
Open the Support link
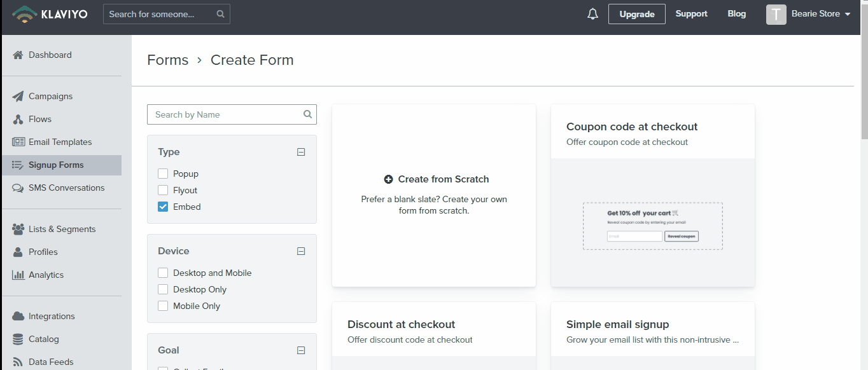pyautogui.click(x=692, y=14)
